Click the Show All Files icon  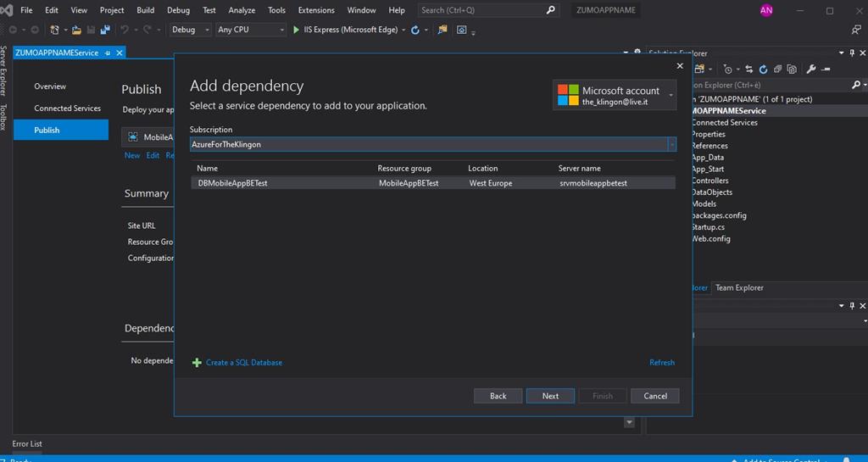[791, 70]
